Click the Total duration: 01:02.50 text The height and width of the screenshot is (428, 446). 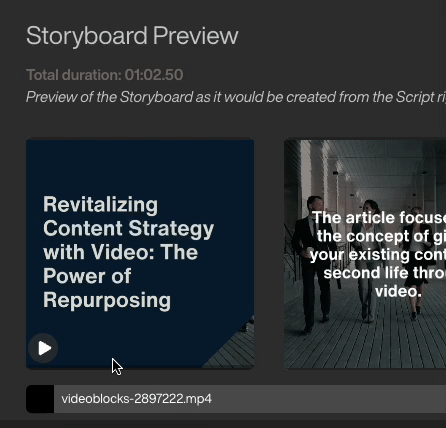[x=105, y=75]
